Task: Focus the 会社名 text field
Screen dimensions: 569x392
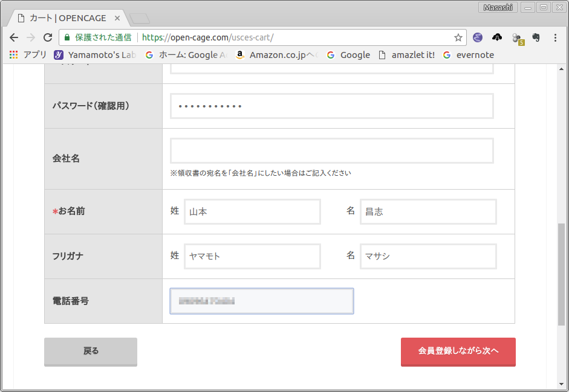Action: point(331,151)
